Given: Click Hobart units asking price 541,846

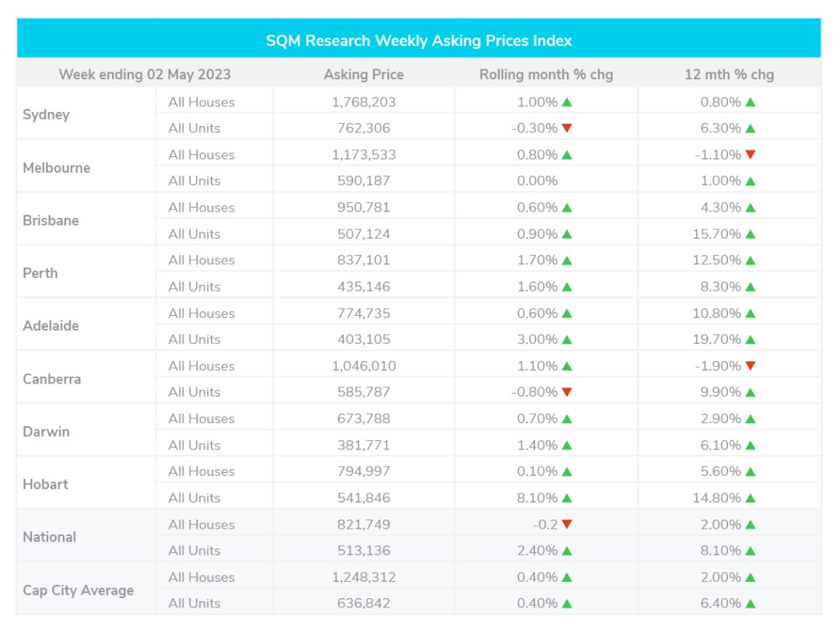Looking at the screenshot, I should point(364,498).
